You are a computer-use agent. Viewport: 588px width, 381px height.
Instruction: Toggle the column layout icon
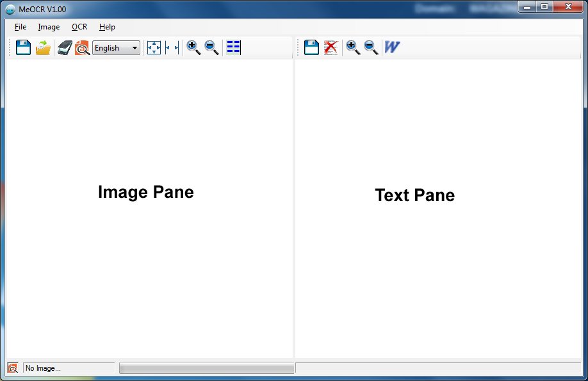pos(233,47)
